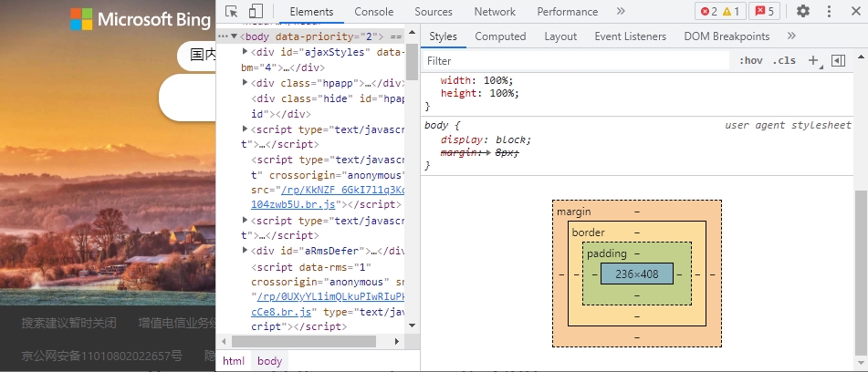Screen dimensions: 868x372
Task: Select body in the DOM breadcrumb
Action: [x=269, y=361]
